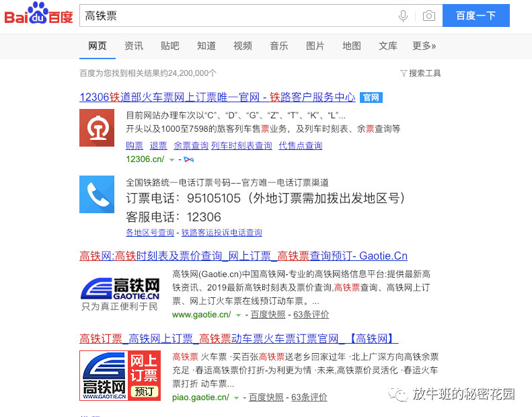Screen dimensions: 532x417
Task: Click the www.gaotie.cn/ URL
Action: tap(202, 315)
